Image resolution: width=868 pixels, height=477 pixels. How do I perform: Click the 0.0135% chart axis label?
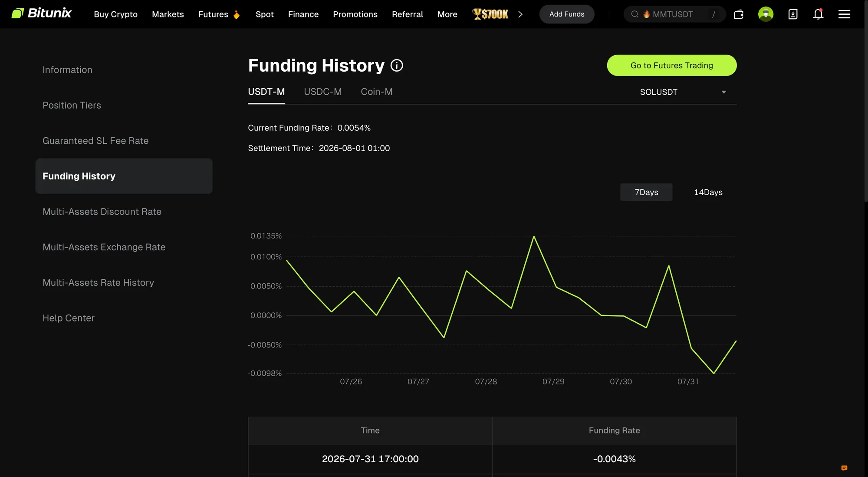(x=266, y=236)
